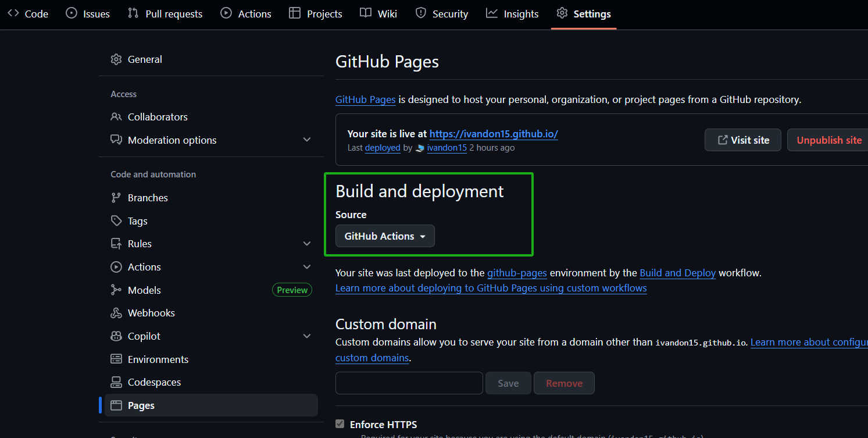This screenshot has width=868, height=438.
Task: Expand the Copilot sidebar section
Action: coord(307,336)
